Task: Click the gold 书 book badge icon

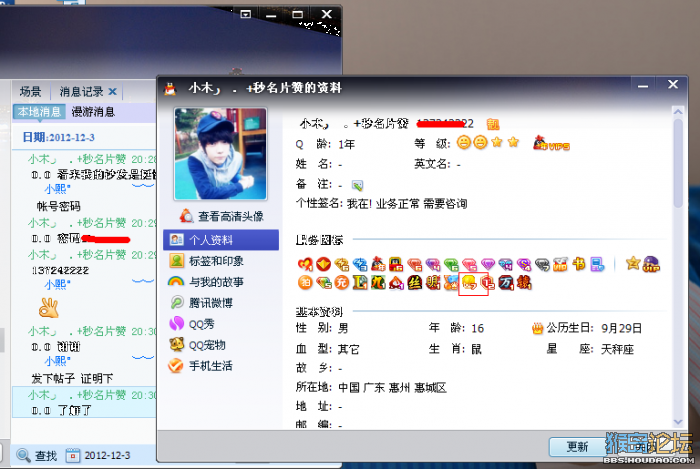Action: pos(579,264)
